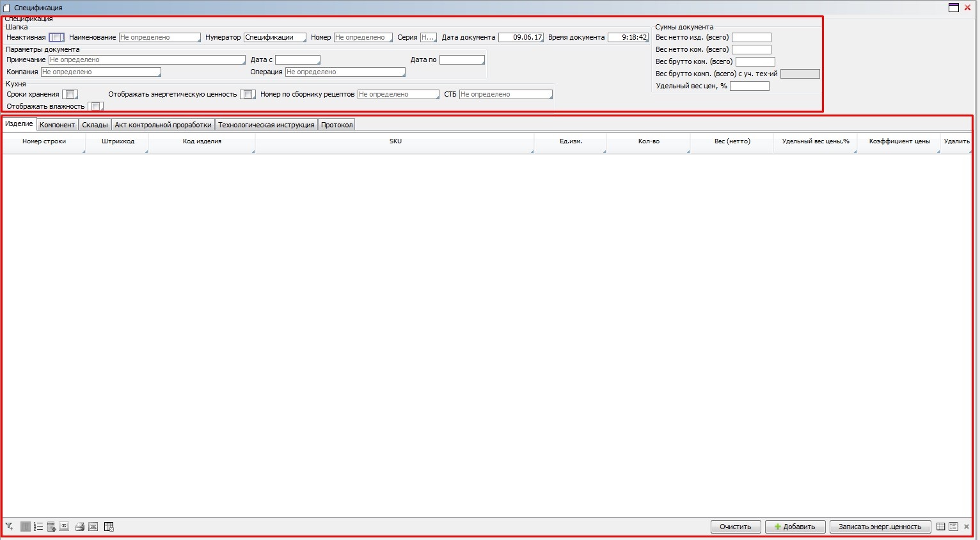Enable the Сроки хранения checkbox

tap(70, 95)
